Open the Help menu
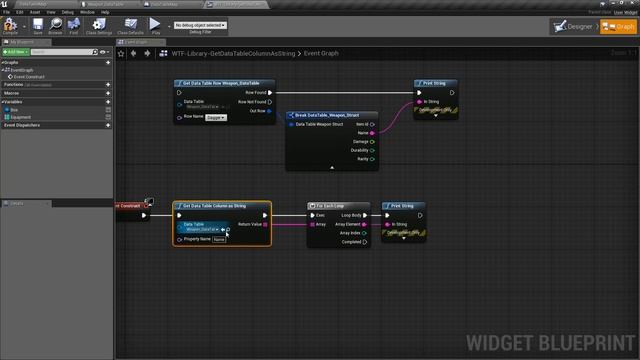The height and width of the screenshot is (360, 640). point(105,12)
